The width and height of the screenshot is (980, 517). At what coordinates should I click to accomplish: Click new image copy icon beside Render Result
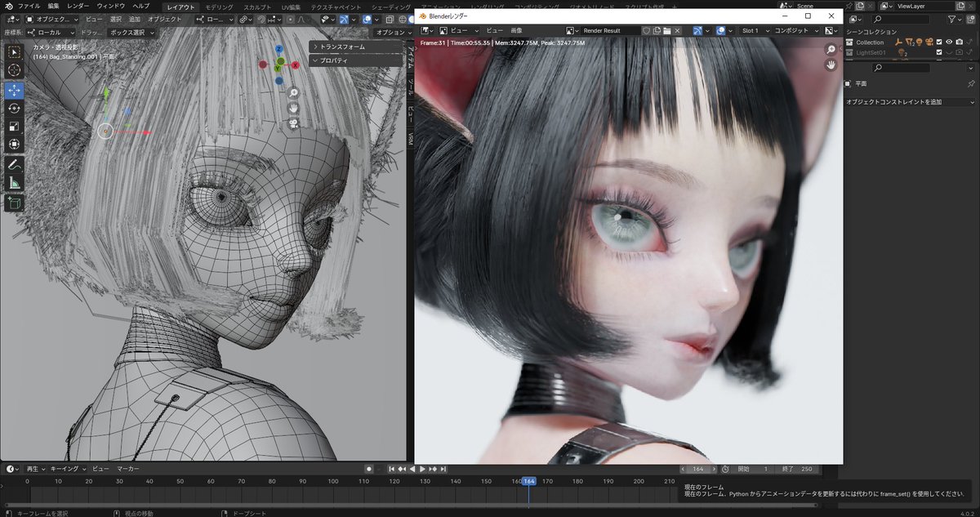coord(656,30)
